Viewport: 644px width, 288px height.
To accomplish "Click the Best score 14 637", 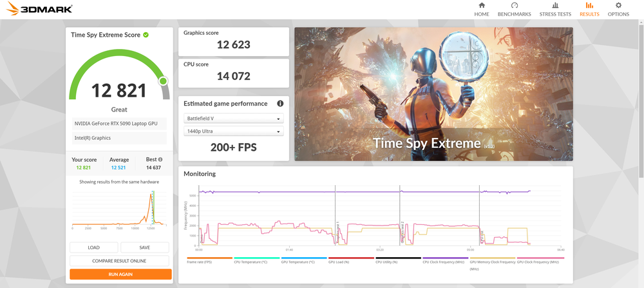I will point(154,168).
